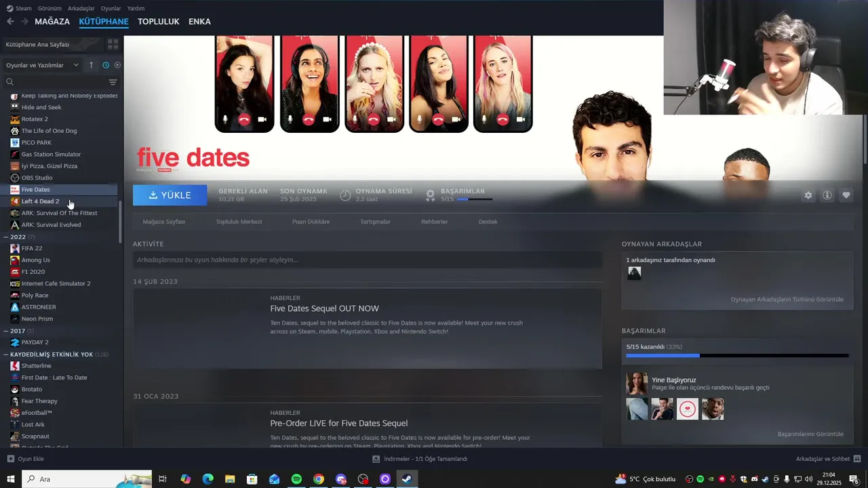Click the achievements gear icon next to BAŞARIMLAR

coord(430,195)
